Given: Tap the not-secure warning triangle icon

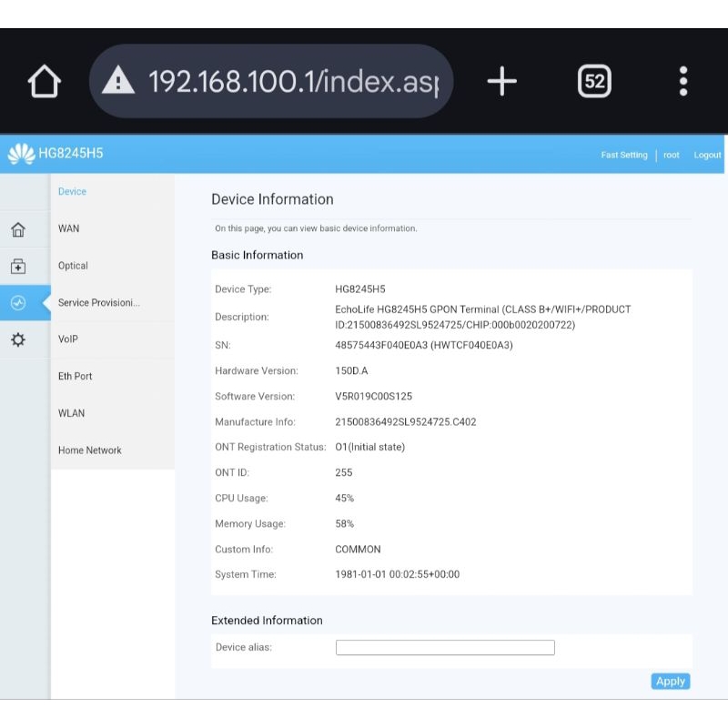Looking at the screenshot, I should click(118, 82).
